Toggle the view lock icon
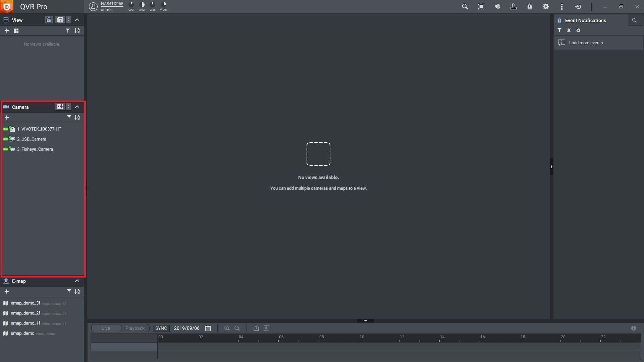The height and width of the screenshot is (362, 644). [x=49, y=20]
